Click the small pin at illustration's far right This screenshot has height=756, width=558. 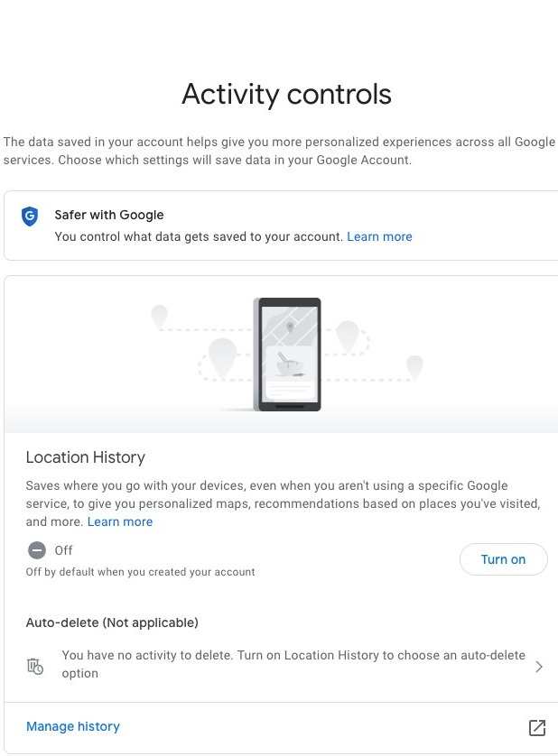pos(414,365)
